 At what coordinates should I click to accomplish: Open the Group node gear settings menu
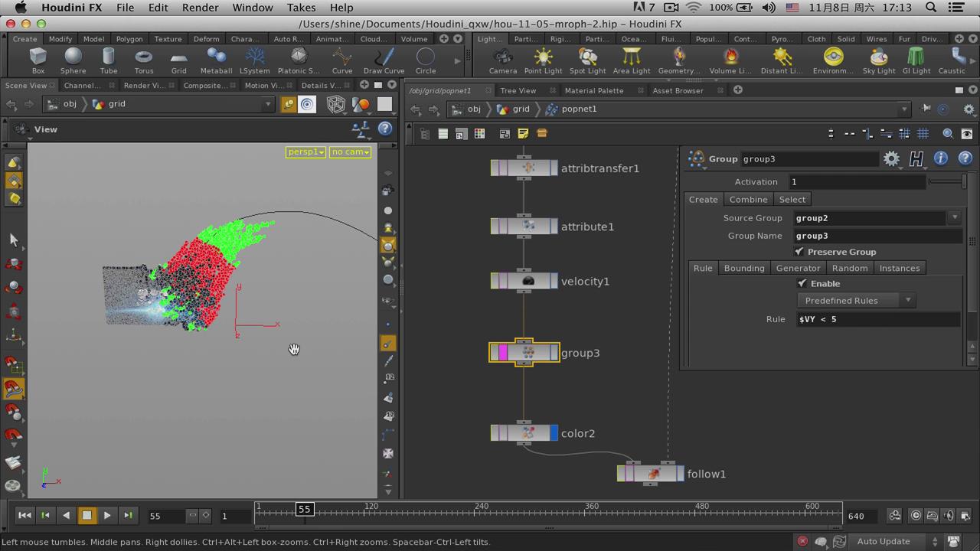(891, 158)
